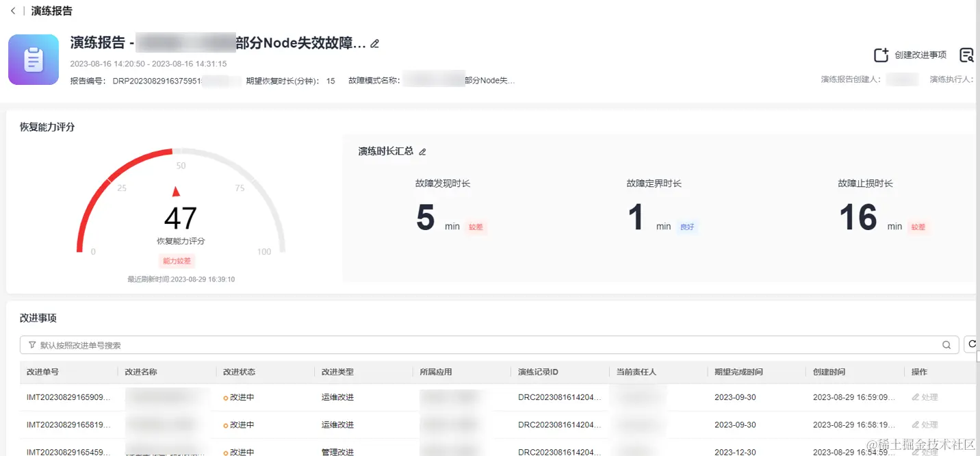
Task: Click the 创建改进事项 button
Action: [910, 55]
